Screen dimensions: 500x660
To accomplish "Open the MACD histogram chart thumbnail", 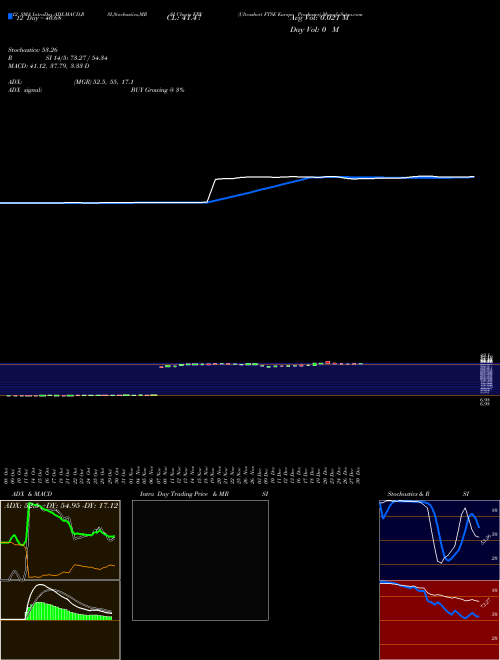I will [x=60, y=620].
